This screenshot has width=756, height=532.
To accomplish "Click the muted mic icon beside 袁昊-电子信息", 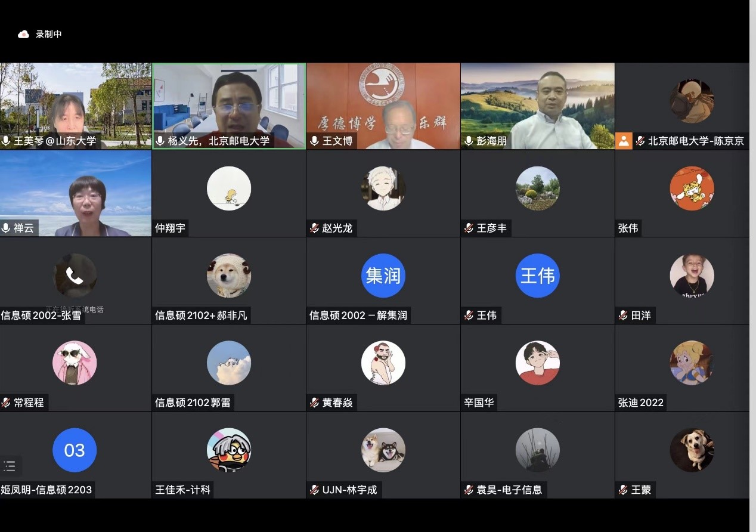I will point(469,490).
